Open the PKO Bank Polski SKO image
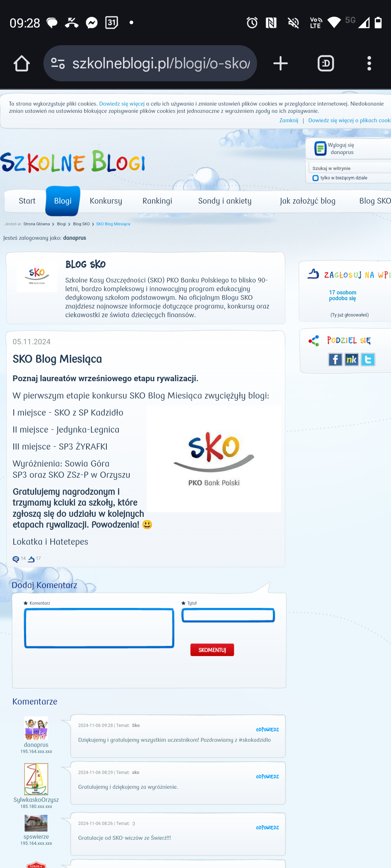 [x=214, y=459]
